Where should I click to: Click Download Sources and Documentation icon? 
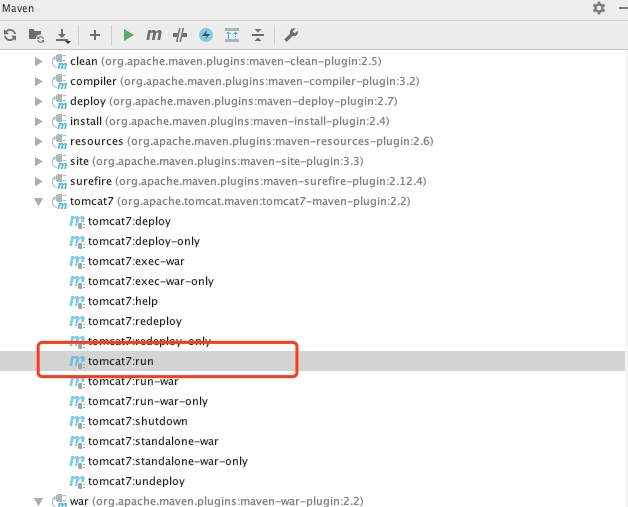62,36
